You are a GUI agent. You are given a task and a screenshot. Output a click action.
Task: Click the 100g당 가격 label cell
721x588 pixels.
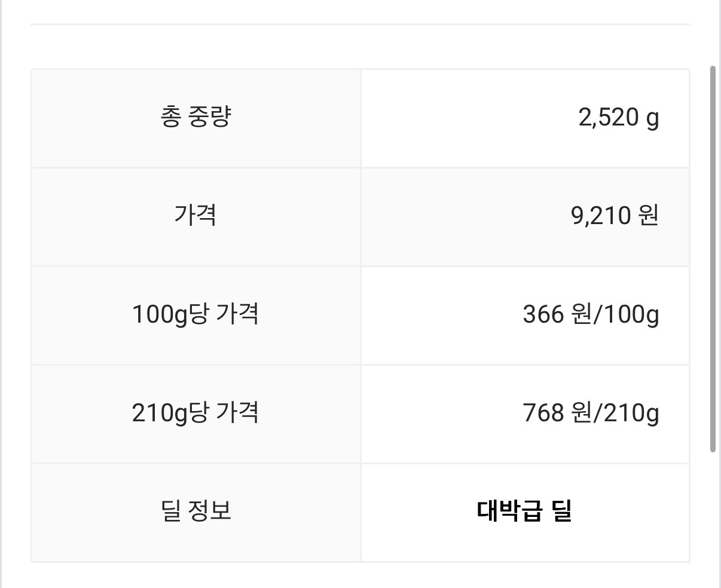click(x=195, y=316)
